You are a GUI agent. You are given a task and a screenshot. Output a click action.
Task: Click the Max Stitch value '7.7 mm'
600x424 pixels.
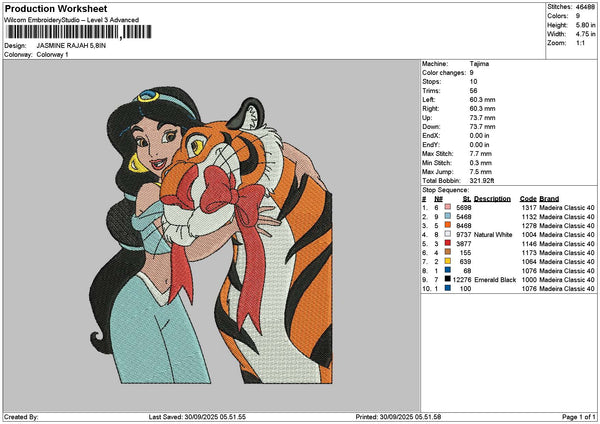pos(480,154)
